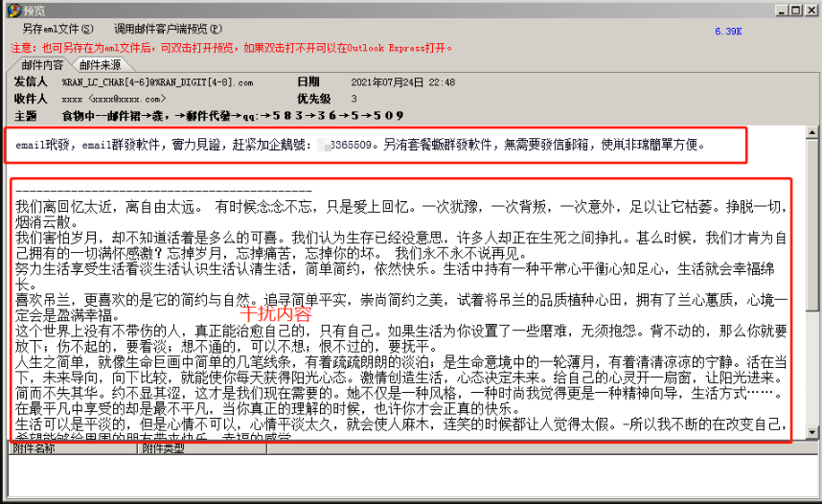Click the email群發軟件 advertisement line
Viewport: 822px width, 504px height.
pyautogui.click(x=360, y=145)
